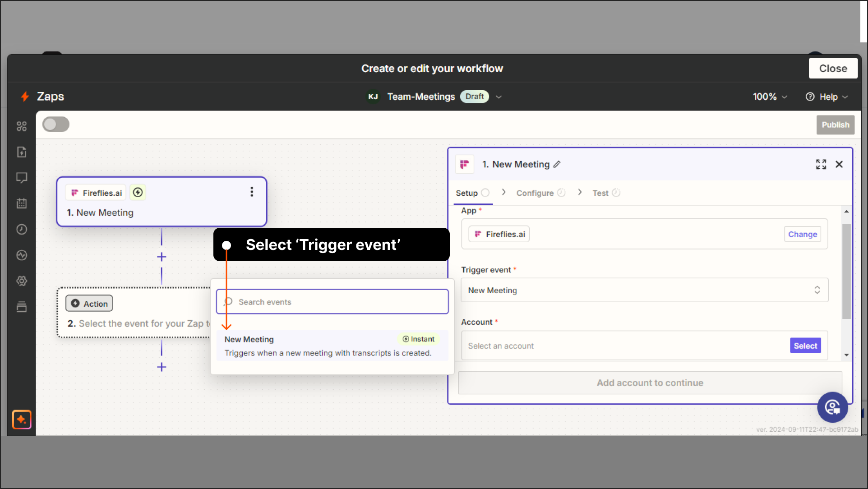Select the Fireflies.ai trigger step card
868x489 pixels.
(x=162, y=202)
